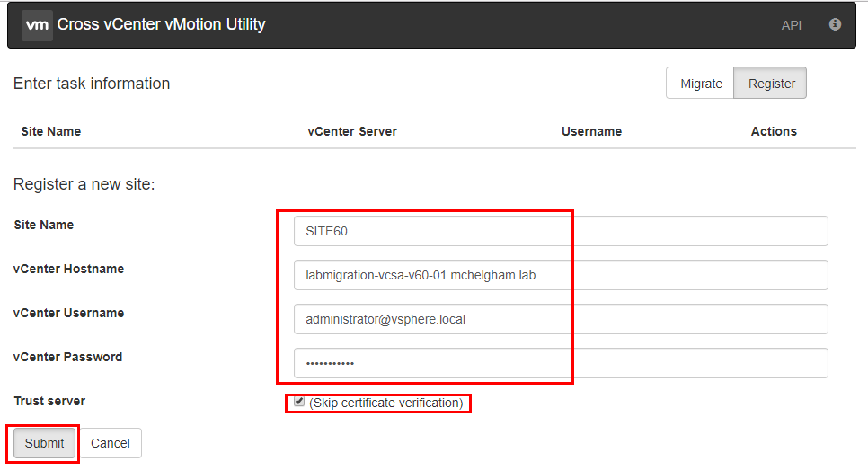Switch to the Migrate tab
The width and height of the screenshot is (868, 470).
(701, 83)
